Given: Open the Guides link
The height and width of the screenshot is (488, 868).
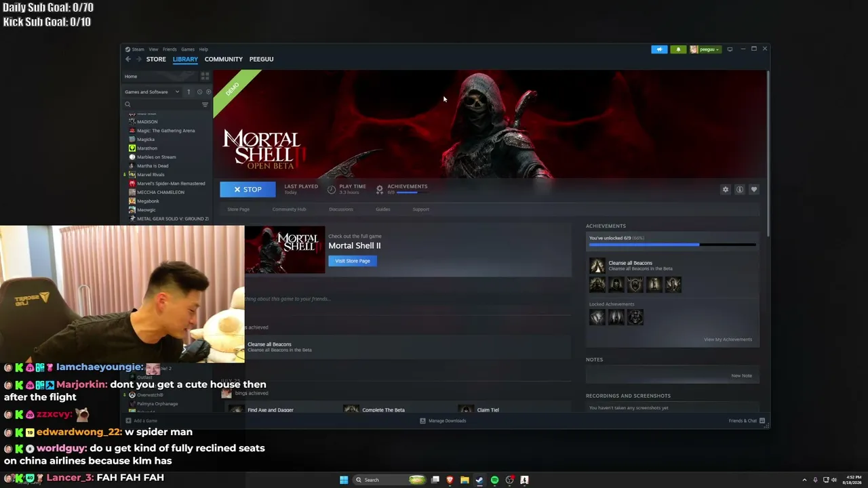Looking at the screenshot, I should point(383,209).
